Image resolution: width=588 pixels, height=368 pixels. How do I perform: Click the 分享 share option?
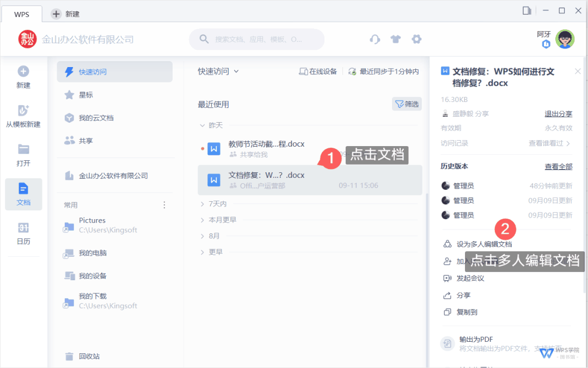point(457,295)
